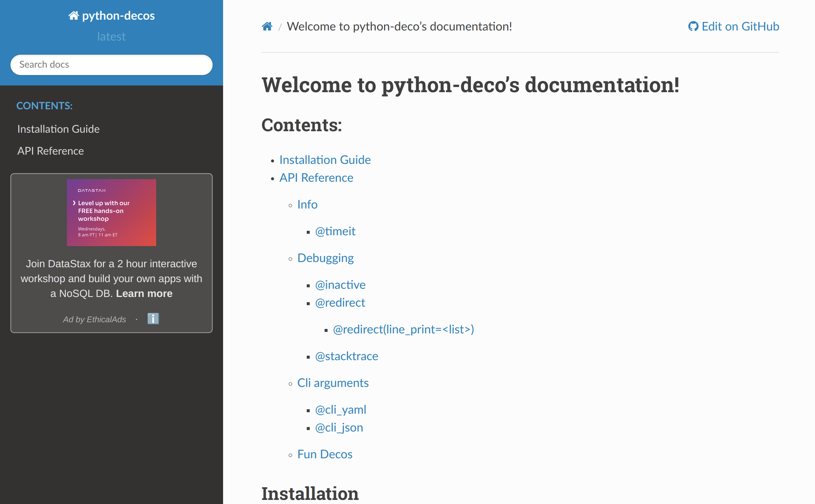Click the Learn more ad link
Viewport: 815px width, 504px height.
(x=144, y=294)
